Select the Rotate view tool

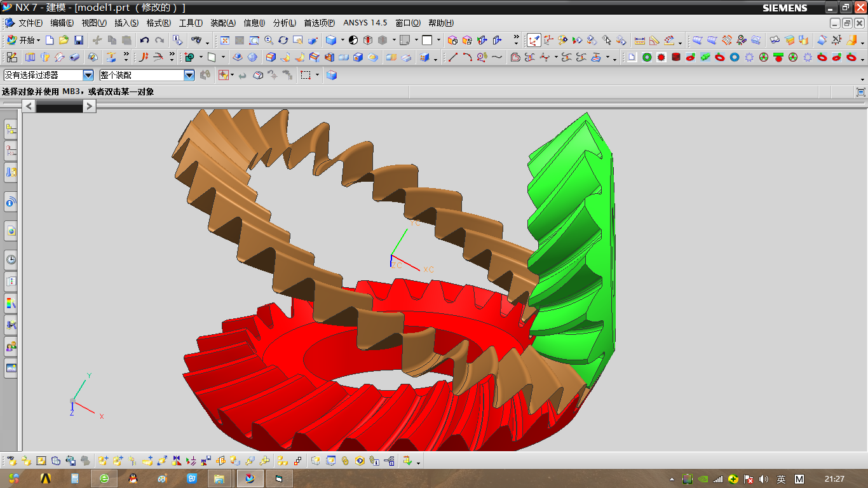click(x=283, y=40)
